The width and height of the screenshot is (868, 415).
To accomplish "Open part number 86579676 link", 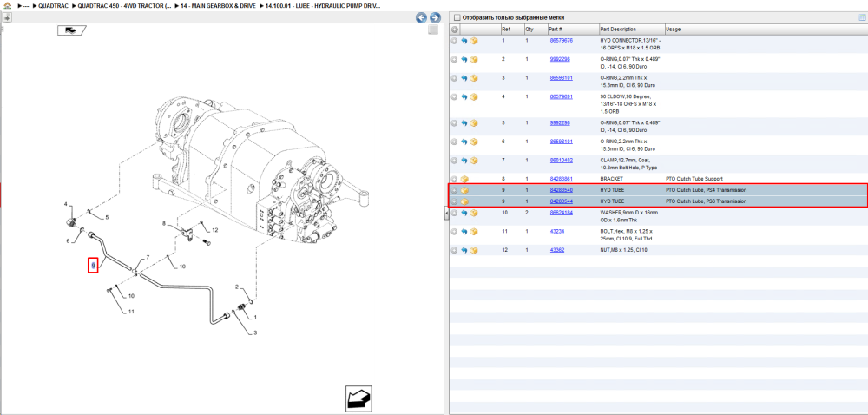I will [561, 41].
